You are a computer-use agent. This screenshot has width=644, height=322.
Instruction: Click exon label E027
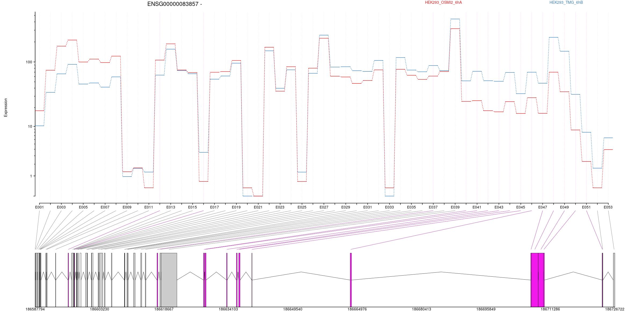pyautogui.click(x=324, y=207)
